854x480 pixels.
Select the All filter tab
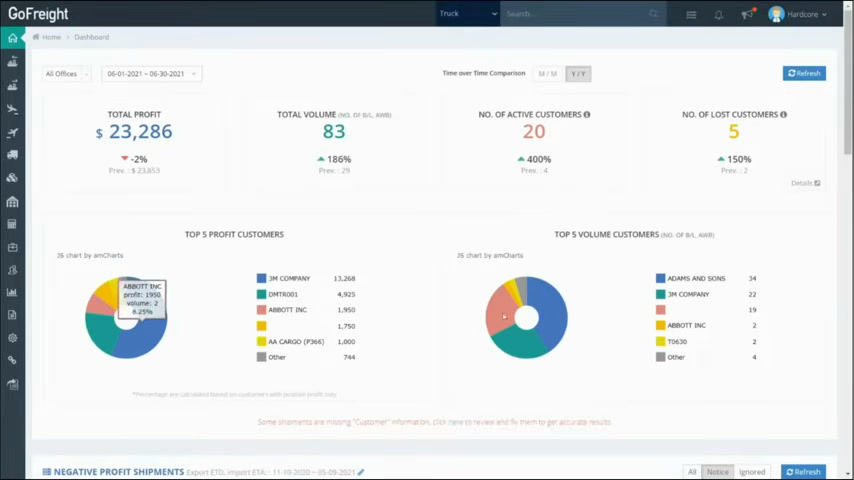click(692, 472)
